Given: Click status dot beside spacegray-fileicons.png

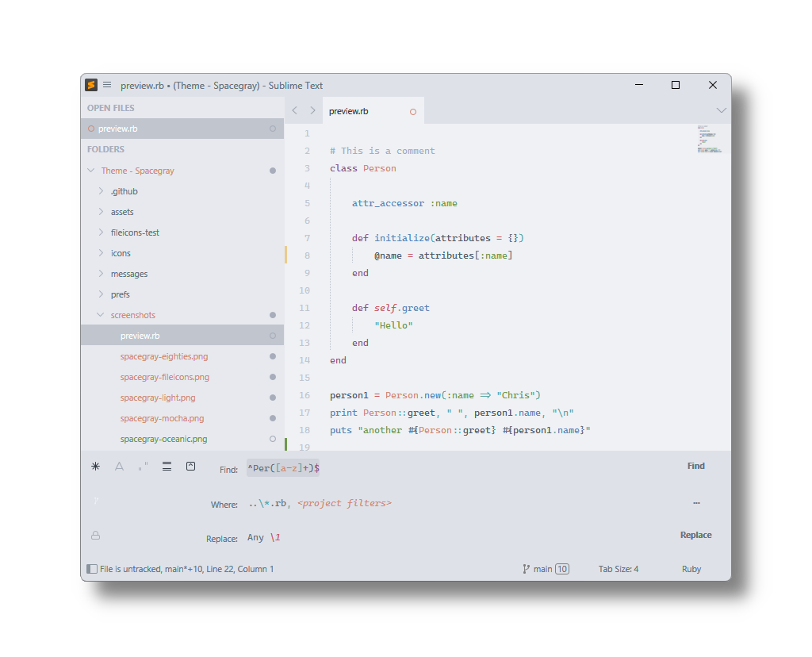Looking at the screenshot, I should 273,377.
